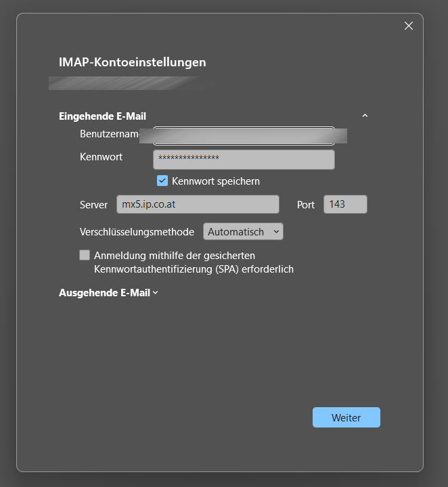Click the IMAP-Kontoeinstellungen title

[133, 63]
